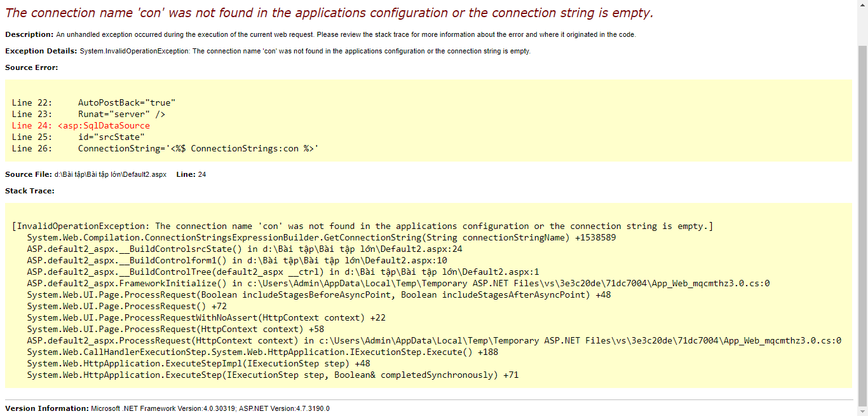Image resolution: width=868 pixels, height=416 pixels.
Task: Click the red connection name error heading
Action: coord(329,13)
